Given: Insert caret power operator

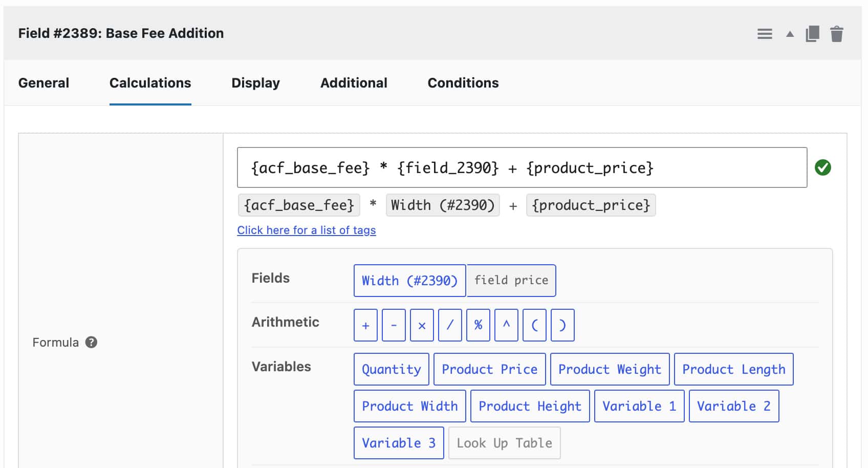Looking at the screenshot, I should point(506,325).
